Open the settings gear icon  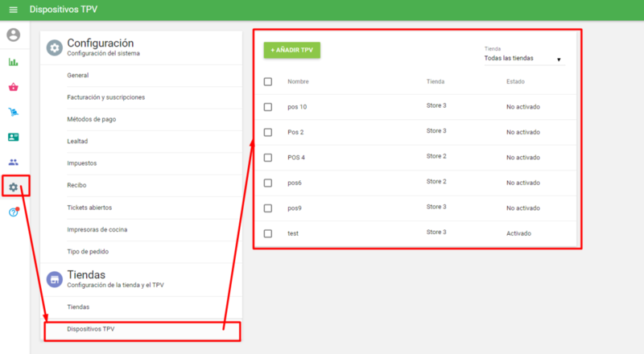[x=13, y=187]
